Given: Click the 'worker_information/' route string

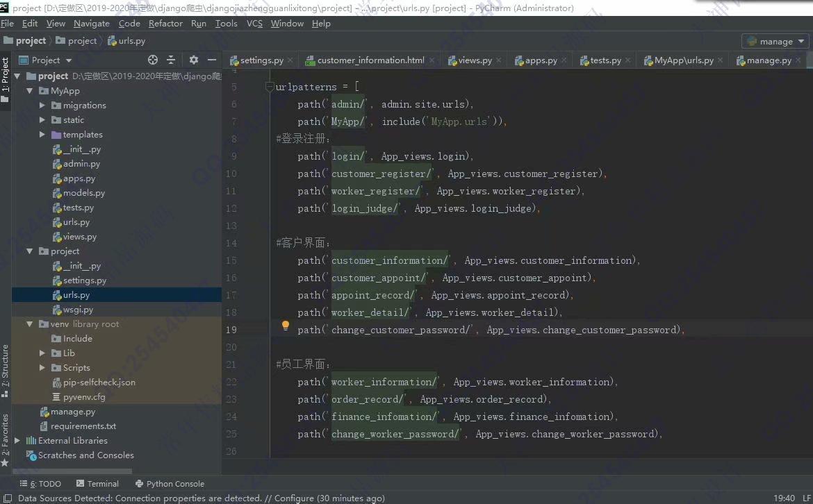Looking at the screenshot, I should (x=384, y=382).
